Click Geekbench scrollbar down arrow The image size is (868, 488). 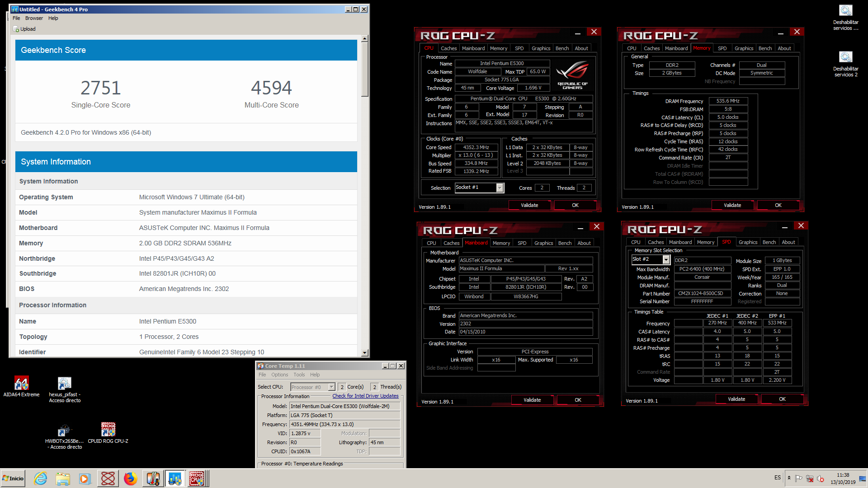365,353
